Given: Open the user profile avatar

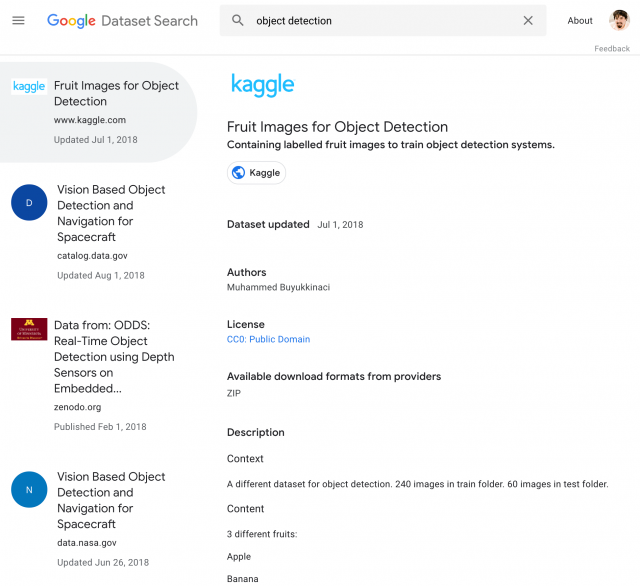Looking at the screenshot, I should click(x=619, y=20).
